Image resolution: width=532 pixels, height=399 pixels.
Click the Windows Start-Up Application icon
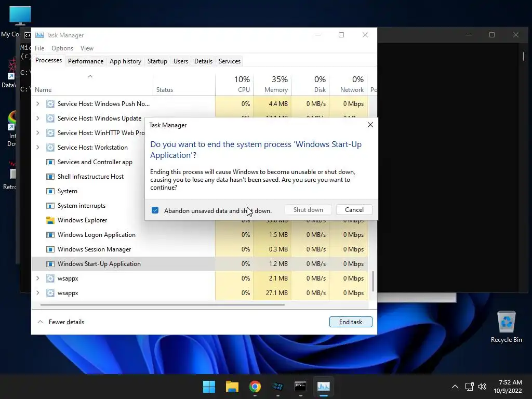pos(50,264)
